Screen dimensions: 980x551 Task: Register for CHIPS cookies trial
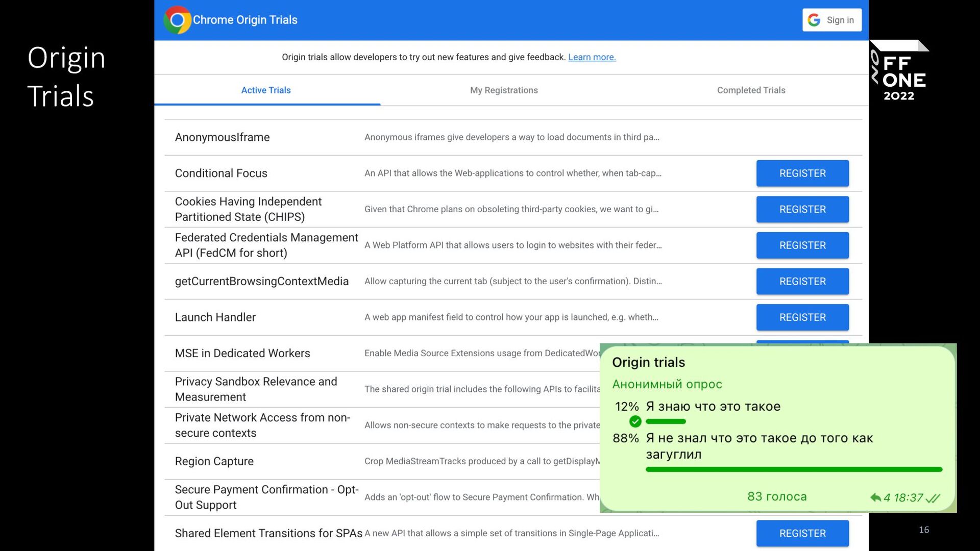click(x=802, y=209)
